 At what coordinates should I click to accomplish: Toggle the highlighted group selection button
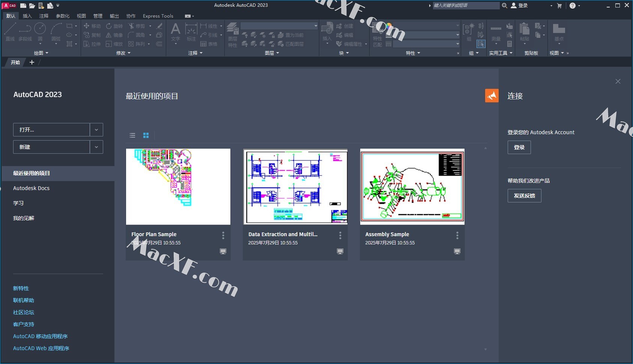481,44
